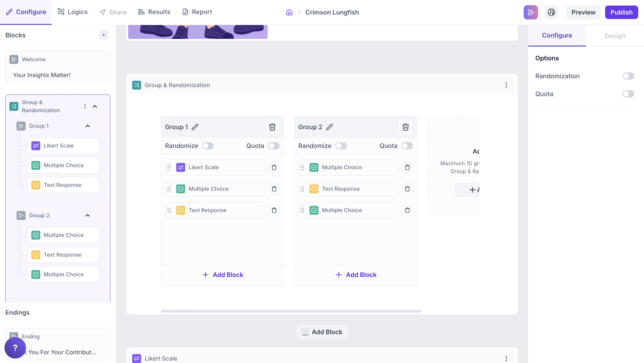Click the help question mark bubble
This screenshot has height=363, width=644.
click(15, 348)
